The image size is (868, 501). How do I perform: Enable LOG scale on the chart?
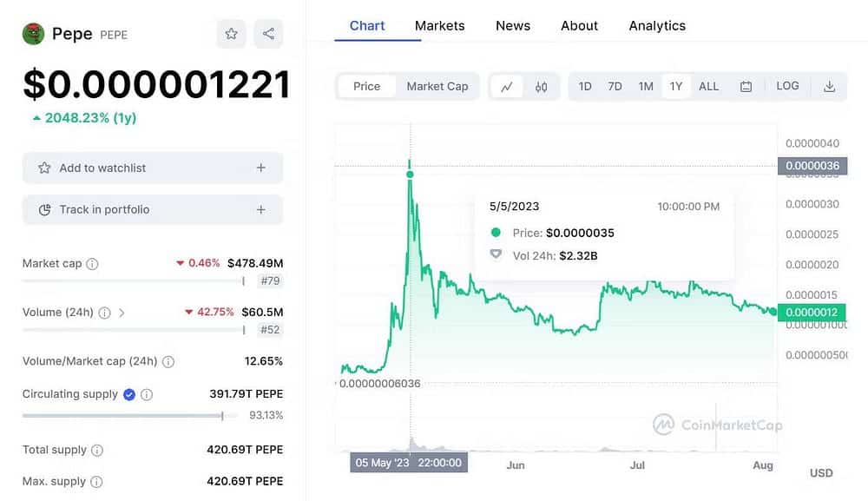pos(786,86)
